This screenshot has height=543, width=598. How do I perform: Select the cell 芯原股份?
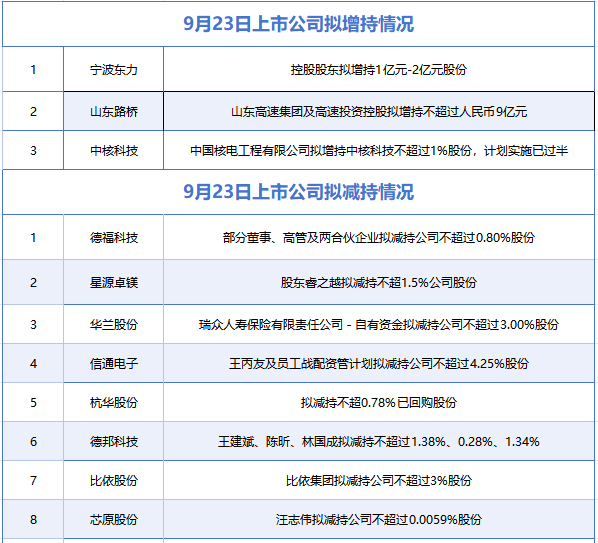tap(113, 519)
